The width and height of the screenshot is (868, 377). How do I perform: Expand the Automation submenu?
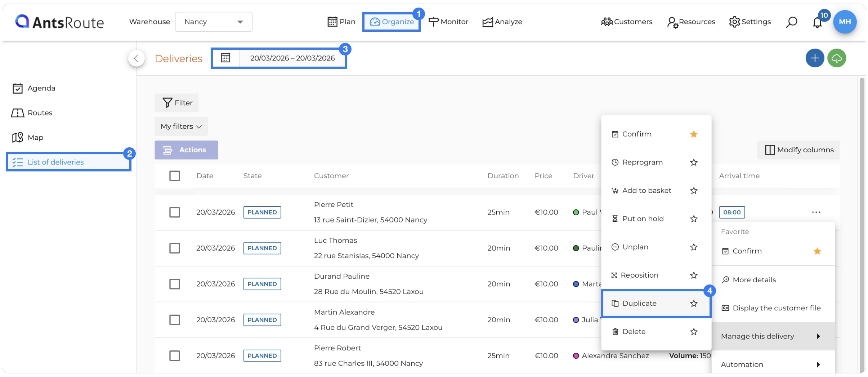[773, 364]
